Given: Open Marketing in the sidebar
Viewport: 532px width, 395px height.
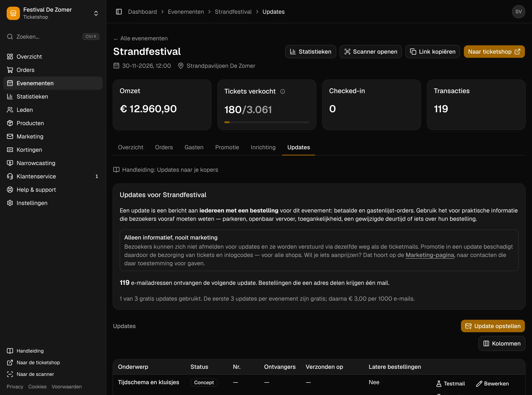Looking at the screenshot, I should 53,136.
